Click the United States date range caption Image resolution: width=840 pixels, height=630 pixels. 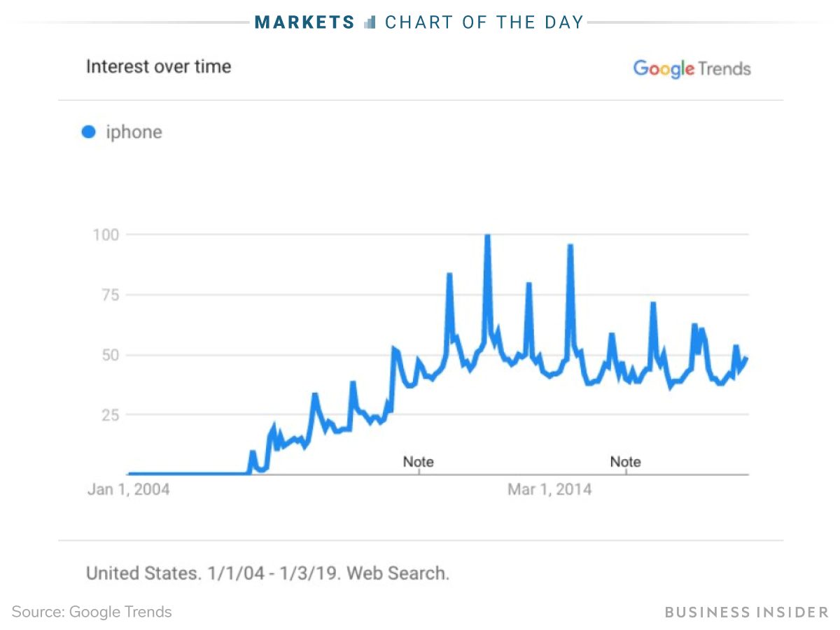tap(267, 573)
